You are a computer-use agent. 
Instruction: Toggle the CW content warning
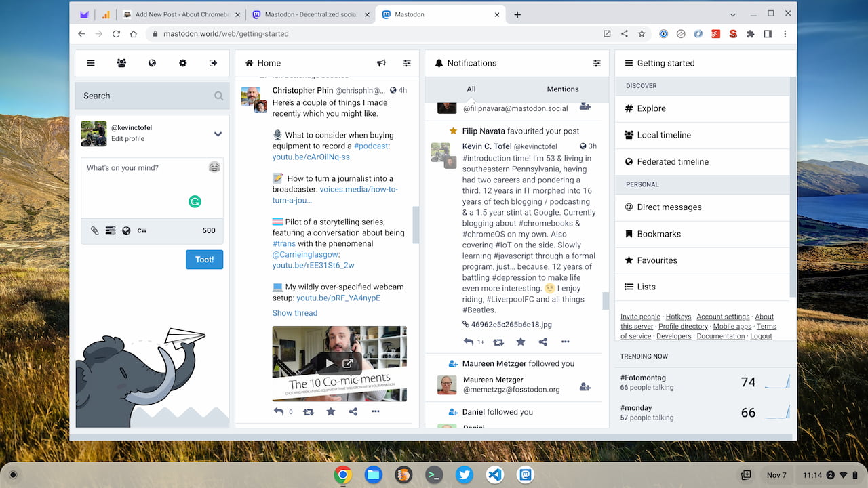[142, 230]
